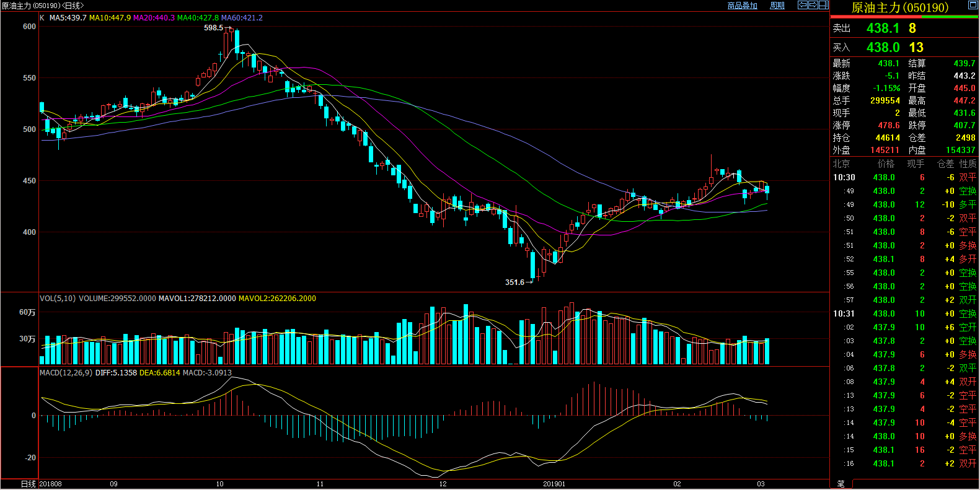980x490 pixels.
Task: Click the 598.5 high price marker
Action: (213, 28)
